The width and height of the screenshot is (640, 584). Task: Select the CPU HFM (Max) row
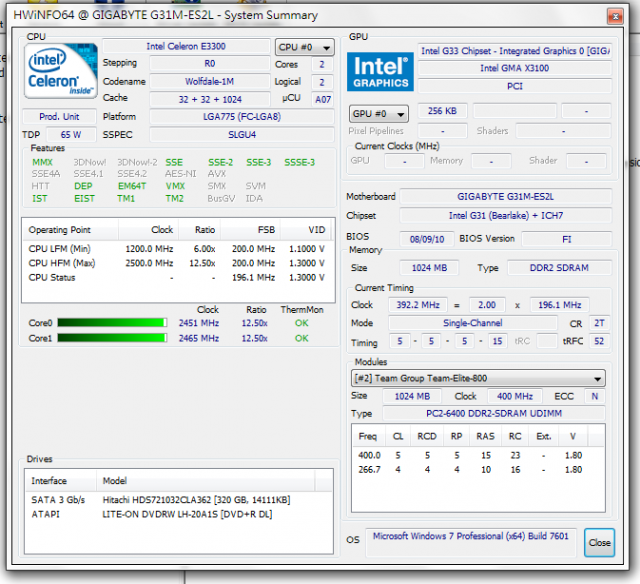tap(177, 263)
